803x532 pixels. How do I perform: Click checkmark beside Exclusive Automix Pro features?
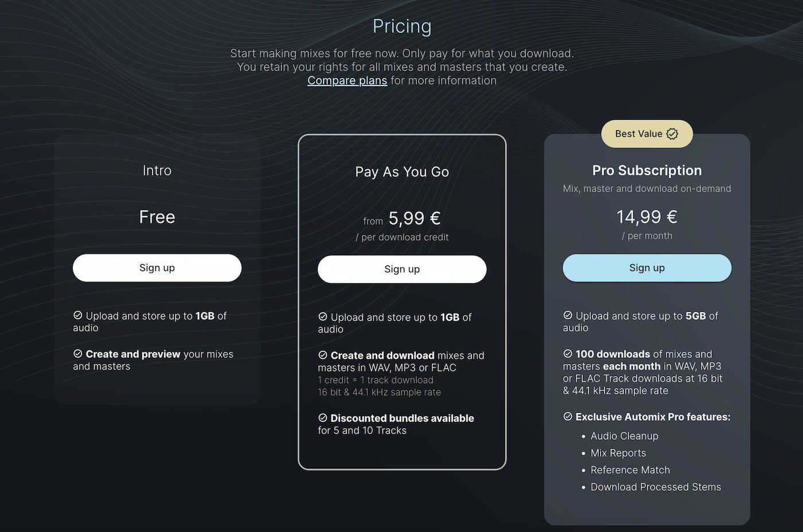click(x=568, y=417)
